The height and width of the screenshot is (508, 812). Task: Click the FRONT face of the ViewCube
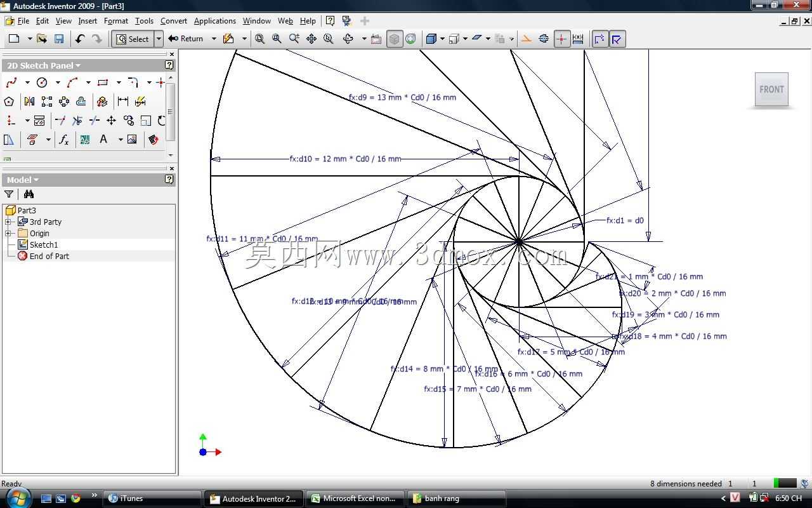[771, 90]
